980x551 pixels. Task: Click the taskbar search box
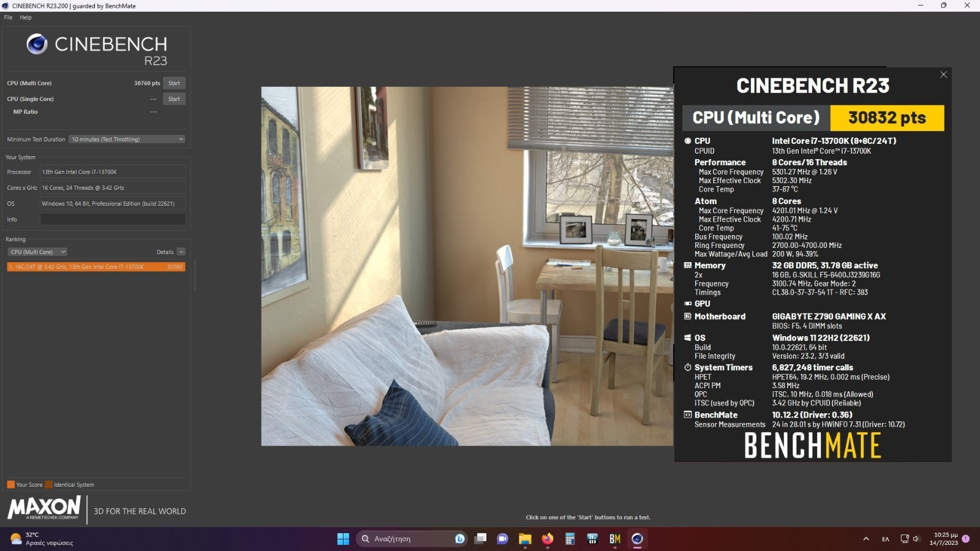(412, 539)
